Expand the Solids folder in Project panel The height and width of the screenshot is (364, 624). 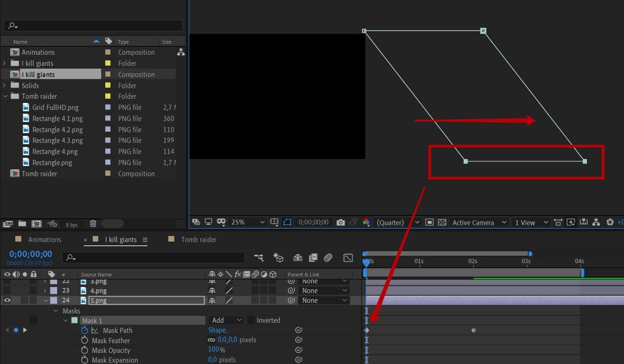tap(5, 85)
